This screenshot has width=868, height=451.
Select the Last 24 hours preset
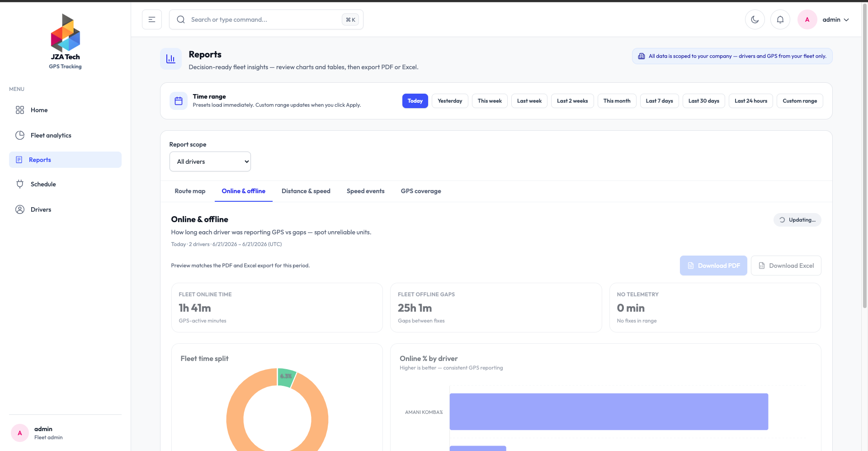751,101
